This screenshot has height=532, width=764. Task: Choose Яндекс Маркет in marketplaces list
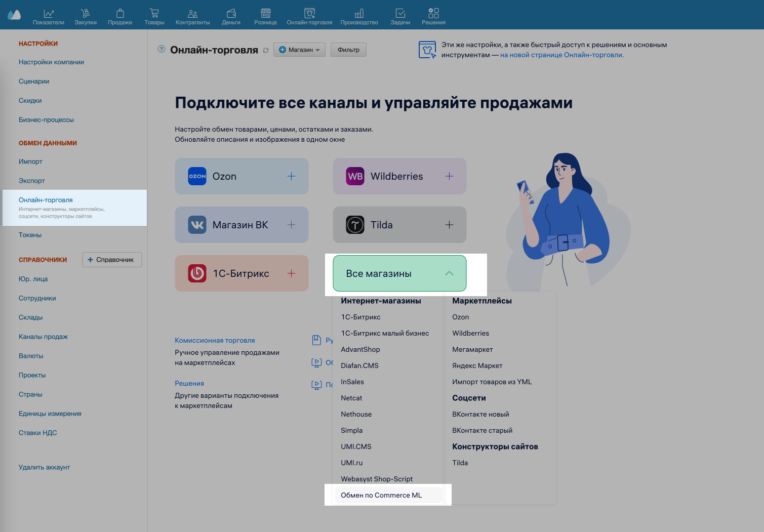coord(477,365)
